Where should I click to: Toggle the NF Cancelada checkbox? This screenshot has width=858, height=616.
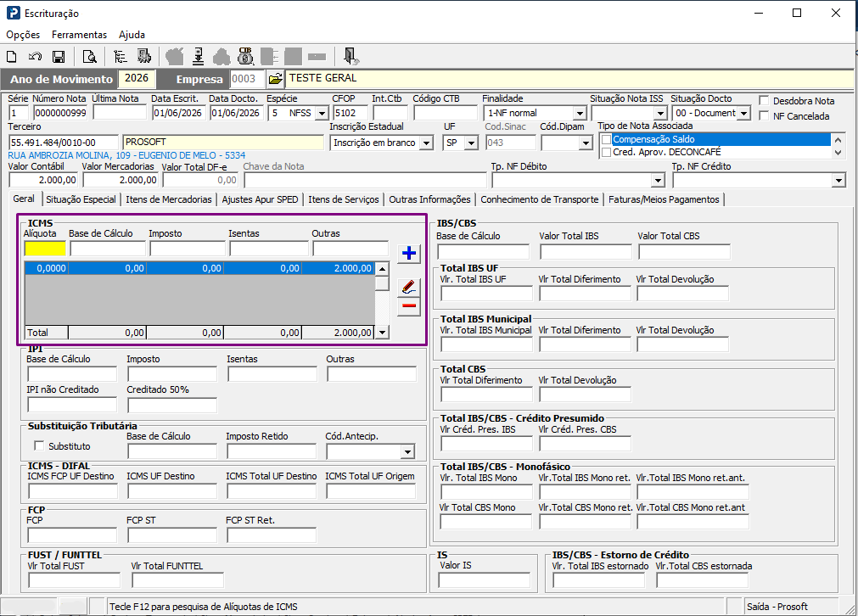[x=764, y=116]
